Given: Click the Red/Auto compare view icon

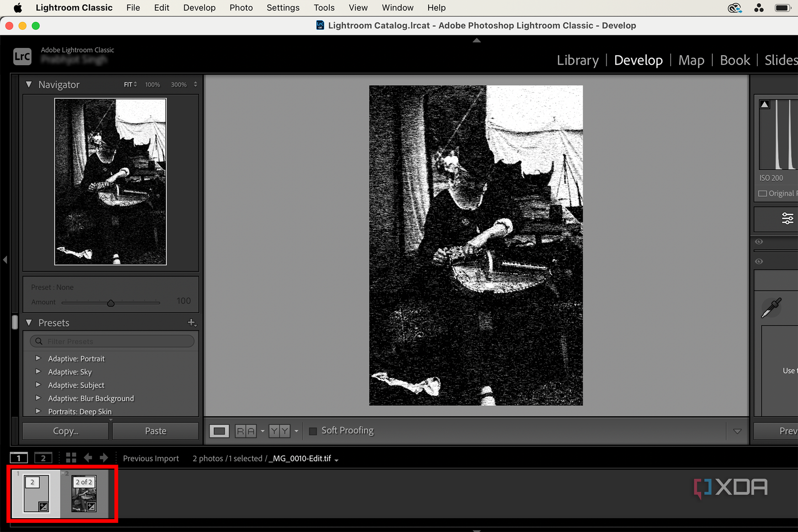Looking at the screenshot, I should pos(247,431).
